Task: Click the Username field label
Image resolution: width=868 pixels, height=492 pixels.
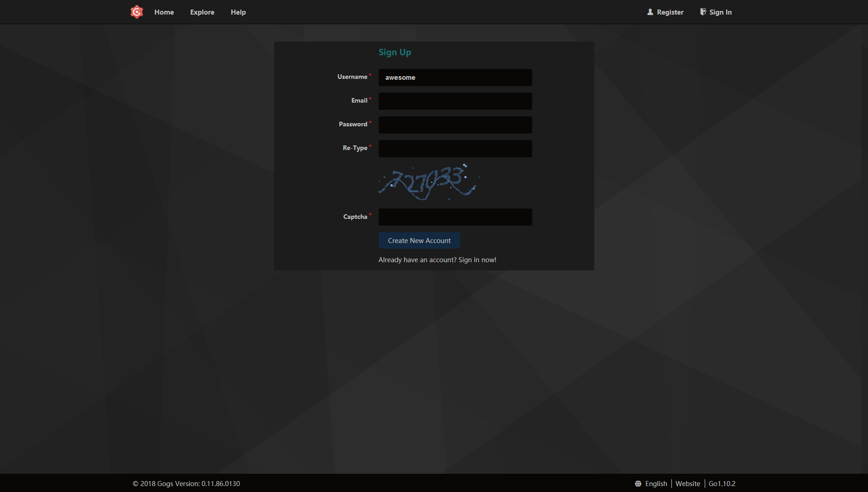Action: click(x=352, y=77)
